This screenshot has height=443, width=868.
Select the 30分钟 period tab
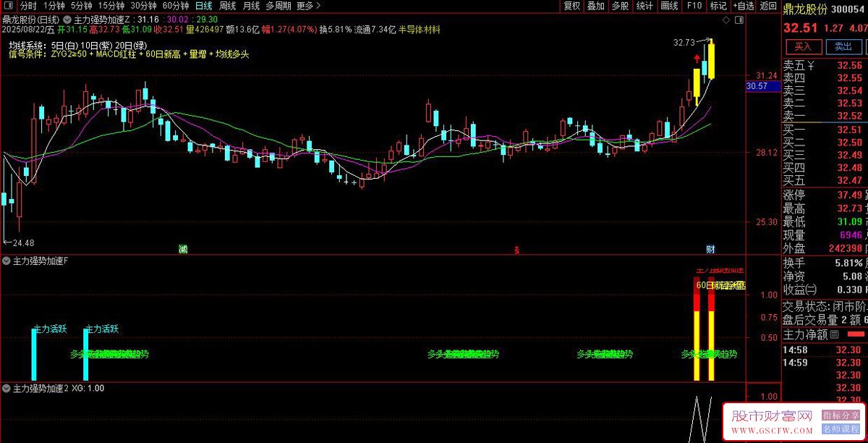pyautogui.click(x=142, y=6)
